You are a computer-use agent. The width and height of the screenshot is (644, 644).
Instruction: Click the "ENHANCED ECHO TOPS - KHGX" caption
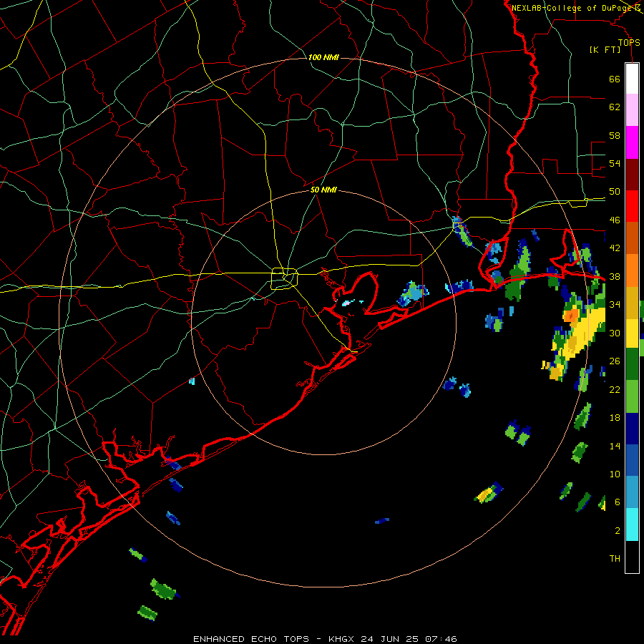pos(273,639)
